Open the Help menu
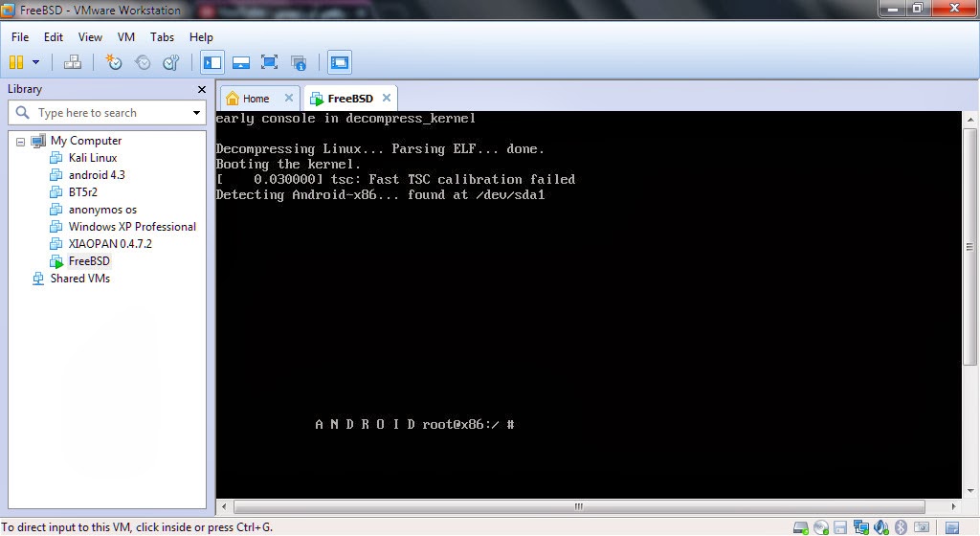 pos(201,37)
